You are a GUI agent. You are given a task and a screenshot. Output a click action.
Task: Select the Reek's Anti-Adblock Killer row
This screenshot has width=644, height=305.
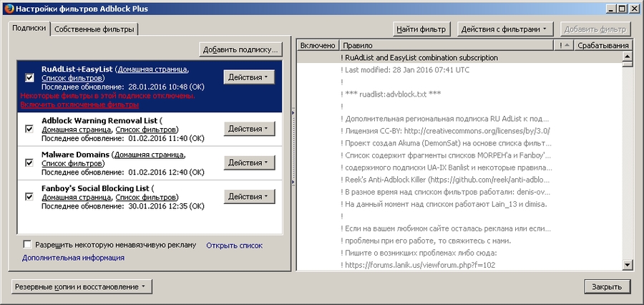pyautogui.click(x=459, y=180)
